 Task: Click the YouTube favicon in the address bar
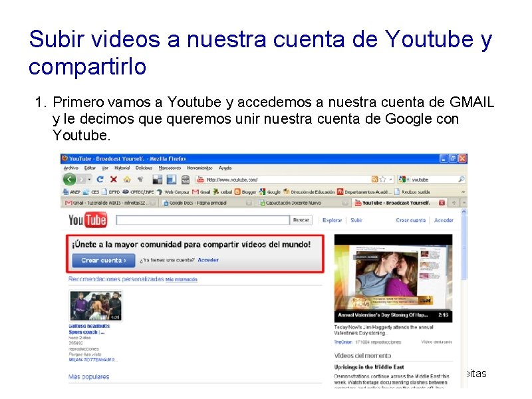pyautogui.click(x=201, y=180)
